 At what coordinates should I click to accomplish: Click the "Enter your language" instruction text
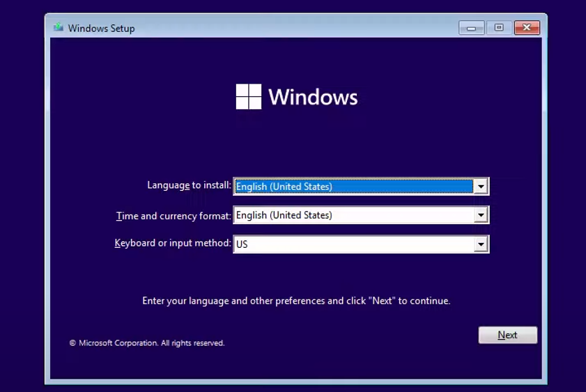coord(296,301)
